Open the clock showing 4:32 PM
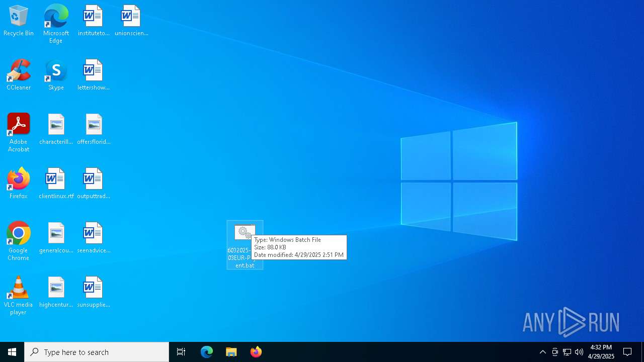Screen dimensions: 644x362 (601, 352)
